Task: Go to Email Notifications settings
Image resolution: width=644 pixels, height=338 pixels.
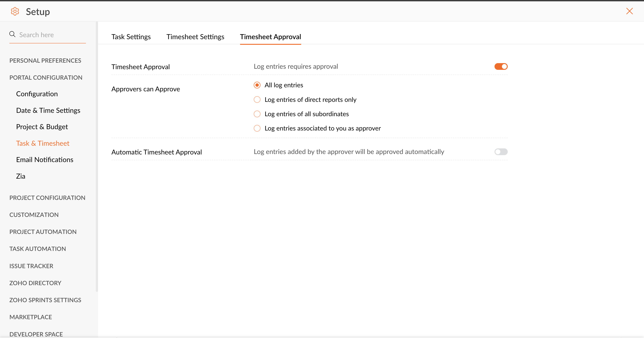Action: coord(45,160)
